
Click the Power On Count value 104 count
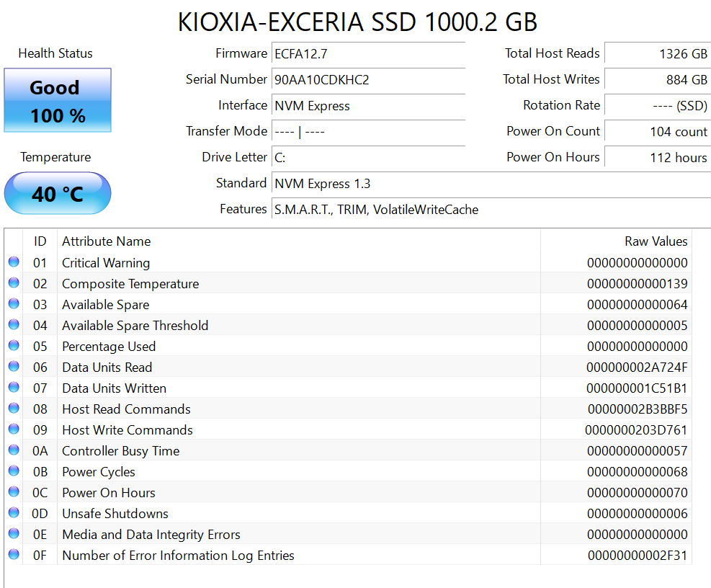(x=658, y=132)
